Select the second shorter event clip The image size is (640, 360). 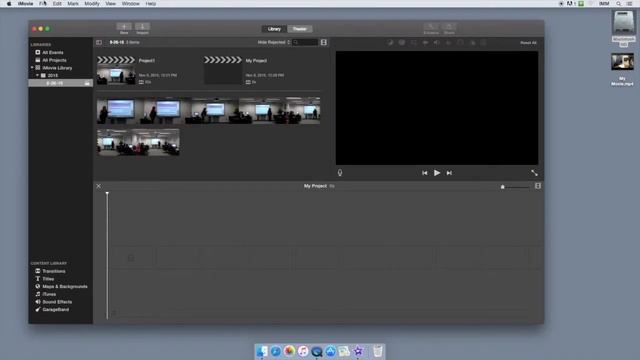[x=138, y=142]
